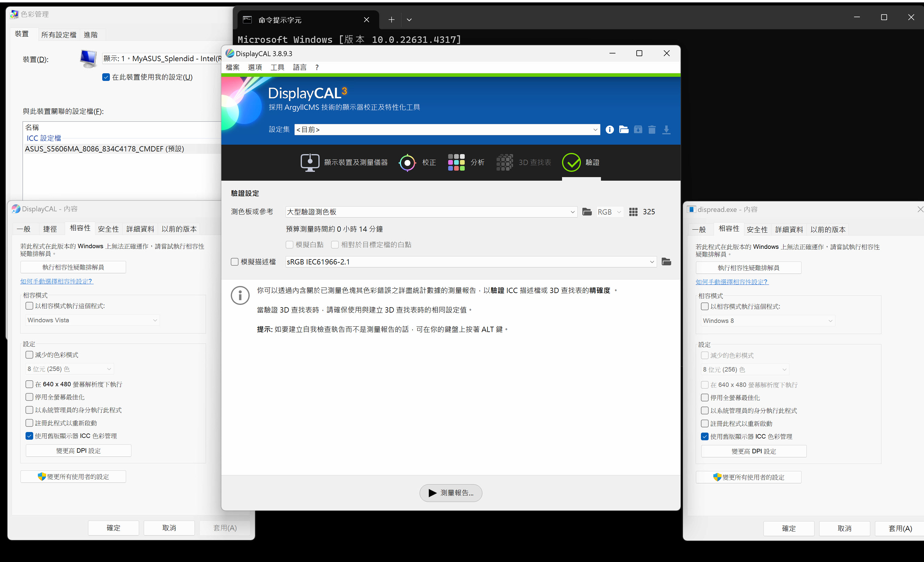The height and width of the screenshot is (562, 924).
Task: Click the ? help menu in DisplayCAL
Action: 317,67
